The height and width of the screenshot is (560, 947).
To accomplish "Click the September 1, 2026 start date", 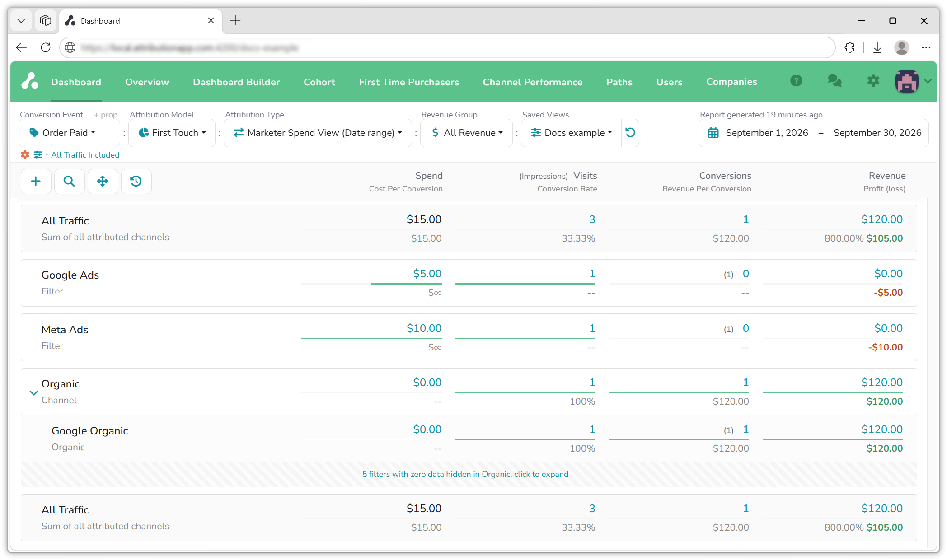I will (767, 133).
